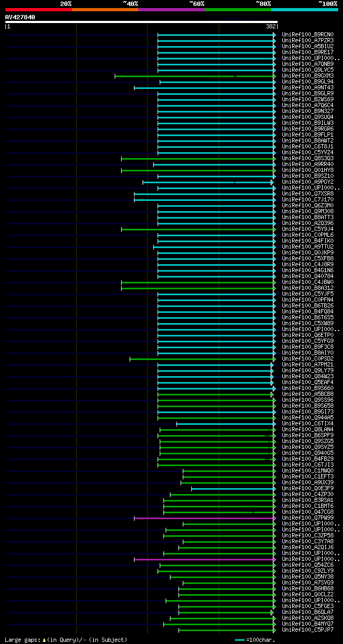Select hit label UniRef100_A2QIJ6

pyautogui.click(x=308, y=548)
